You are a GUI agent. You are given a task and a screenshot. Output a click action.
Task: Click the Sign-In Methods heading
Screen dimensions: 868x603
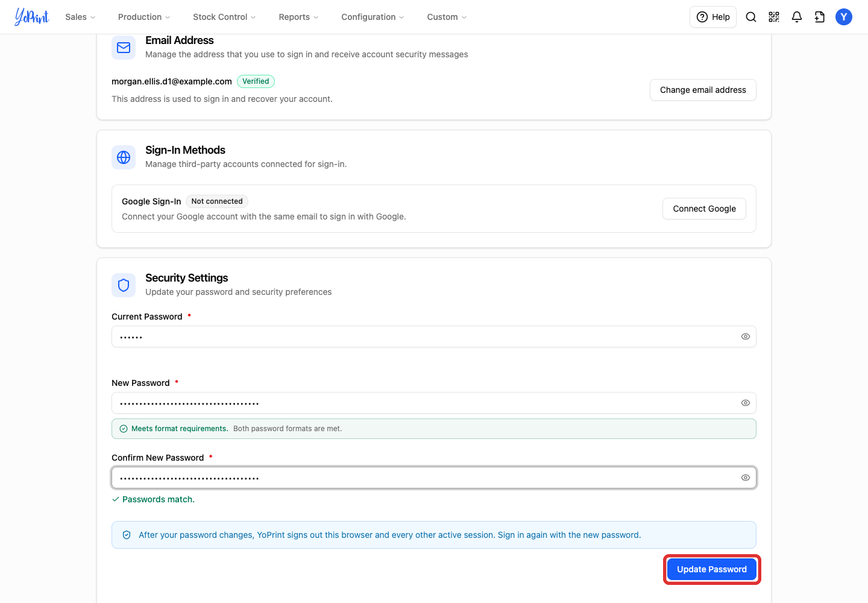click(x=185, y=150)
